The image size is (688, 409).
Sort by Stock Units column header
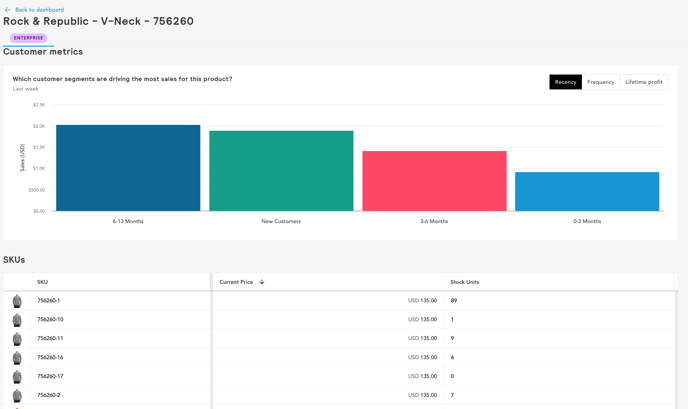pyautogui.click(x=464, y=282)
